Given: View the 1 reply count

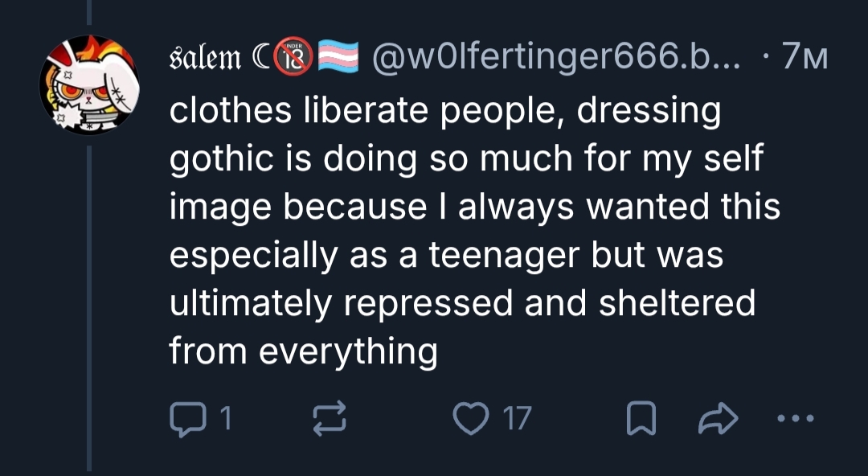Looking at the screenshot, I should (226, 418).
